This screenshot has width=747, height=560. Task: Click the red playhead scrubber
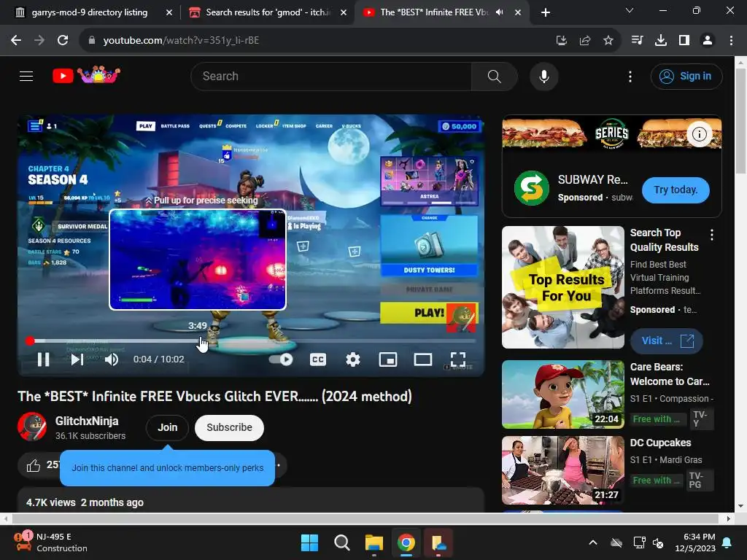pos(30,341)
